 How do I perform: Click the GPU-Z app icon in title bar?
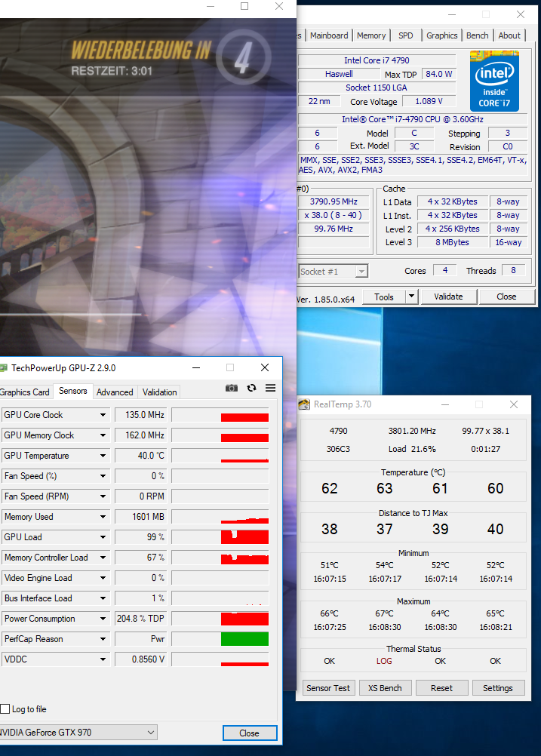pos(3,368)
